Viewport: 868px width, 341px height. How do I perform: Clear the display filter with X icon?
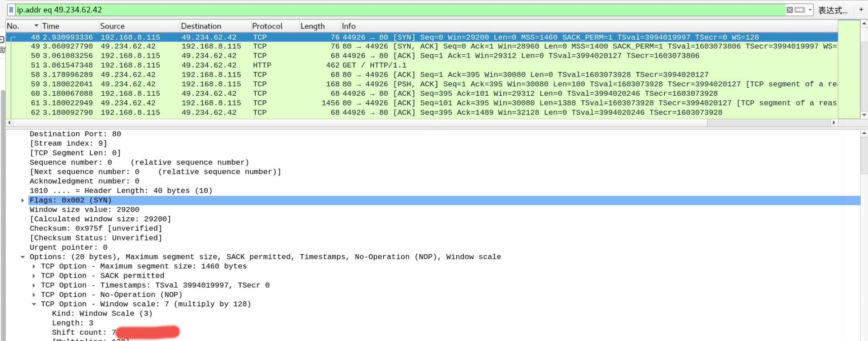point(789,10)
